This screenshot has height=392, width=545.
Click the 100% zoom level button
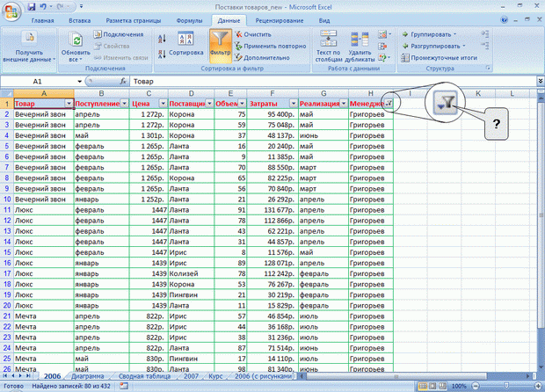pyautogui.click(x=459, y=386)
